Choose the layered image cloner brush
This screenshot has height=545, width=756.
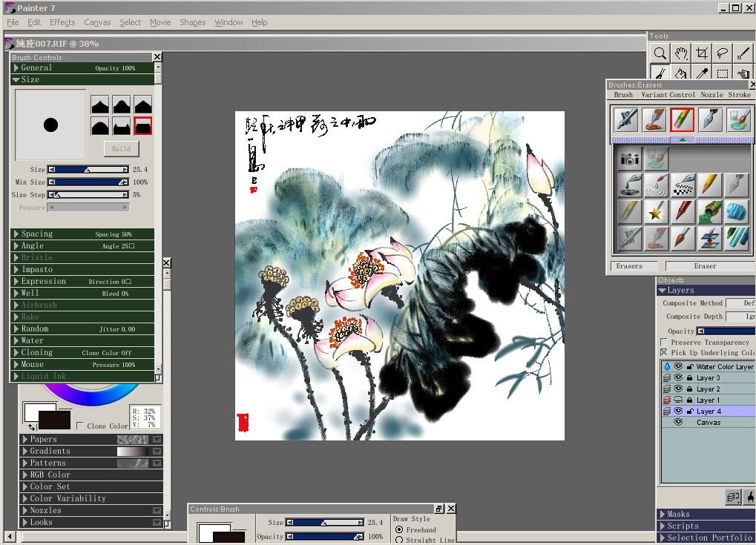[x=709, y=239]
